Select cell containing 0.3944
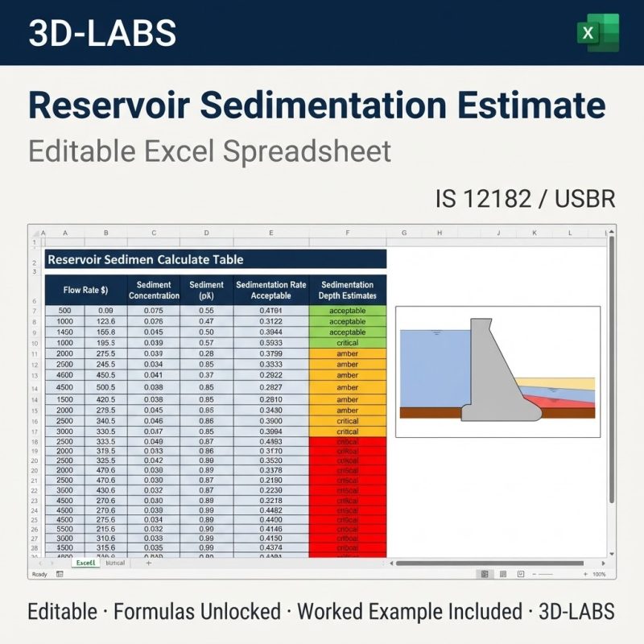The width and height of the screenshot is (644, 644). pos(271,332)
